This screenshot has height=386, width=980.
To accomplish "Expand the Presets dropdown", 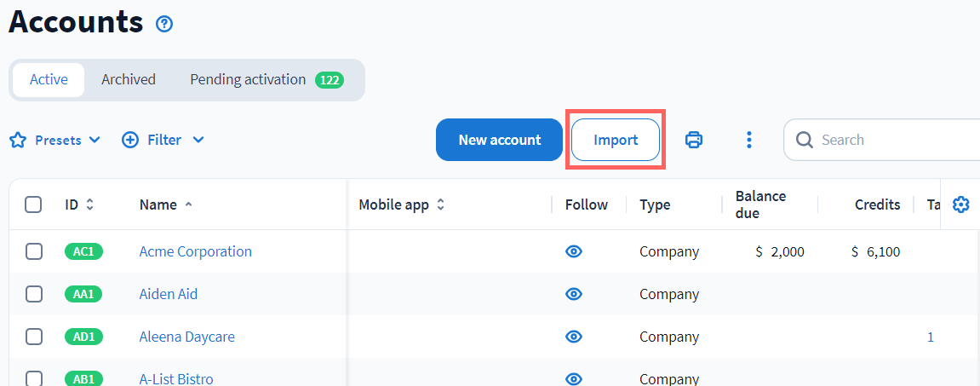I will click(55, 140).
